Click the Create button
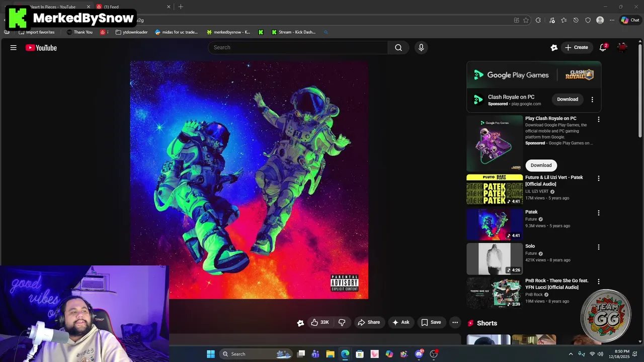The image size is (644, 362). point(576,48)
